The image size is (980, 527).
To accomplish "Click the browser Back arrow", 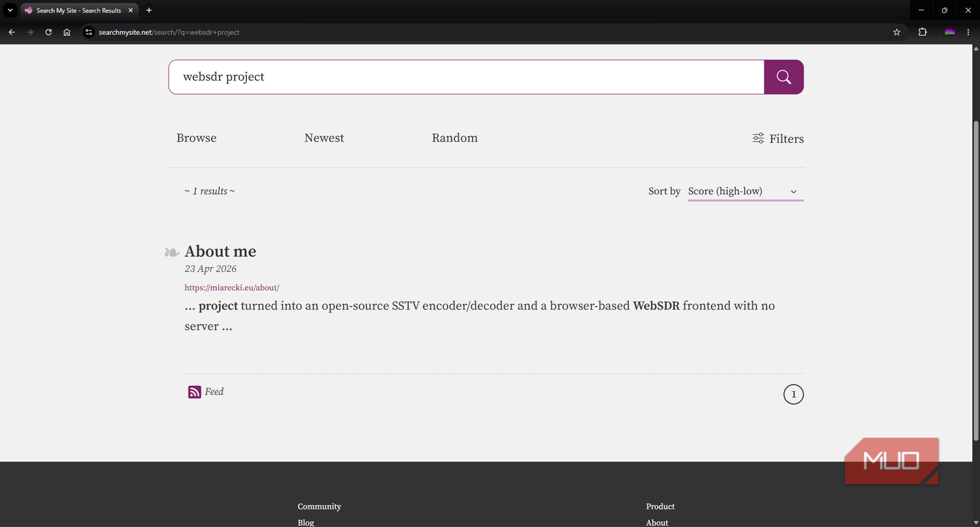I will coord(12,32).
